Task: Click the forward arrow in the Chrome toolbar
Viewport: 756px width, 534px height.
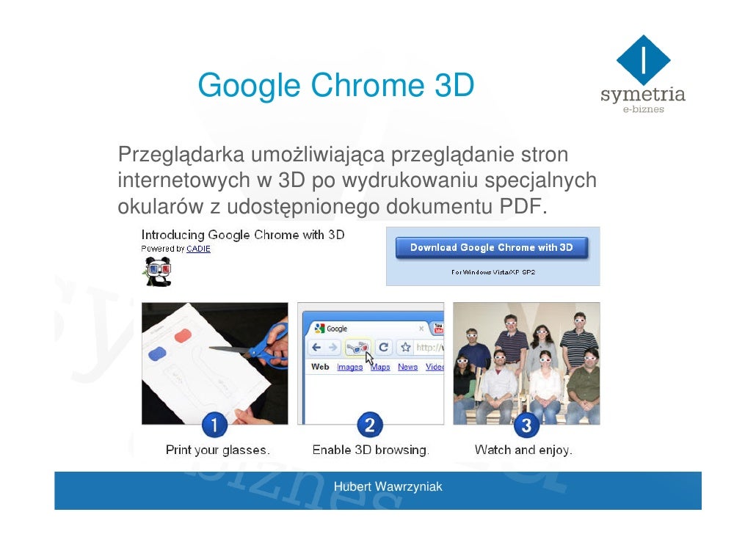Action: (x=332, y=347)
